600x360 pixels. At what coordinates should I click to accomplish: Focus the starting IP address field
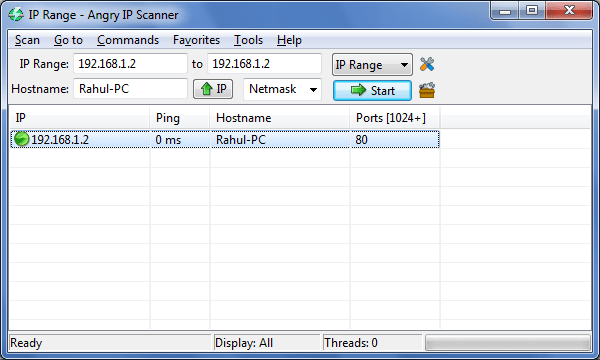(x=130, y=64)
